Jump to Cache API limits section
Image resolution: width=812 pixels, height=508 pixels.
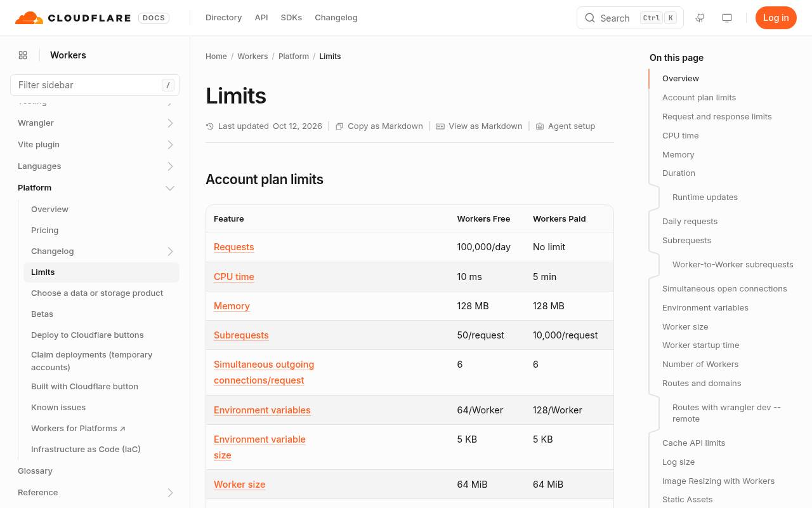[693, 443]
